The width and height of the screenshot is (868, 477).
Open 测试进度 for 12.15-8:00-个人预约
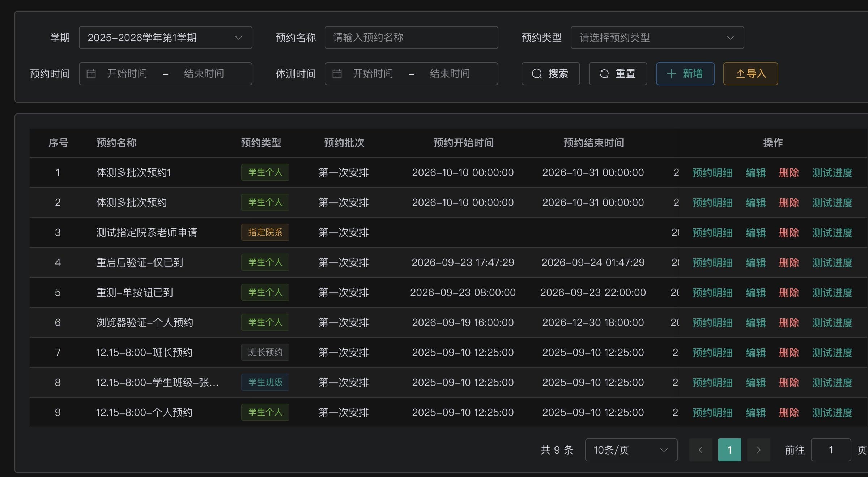(x=832, y=413)
